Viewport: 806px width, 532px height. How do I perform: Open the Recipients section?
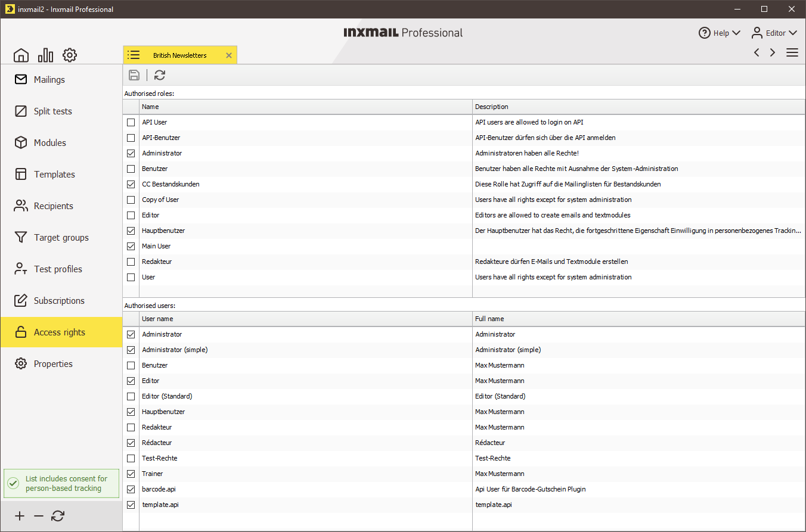(61, 206)
